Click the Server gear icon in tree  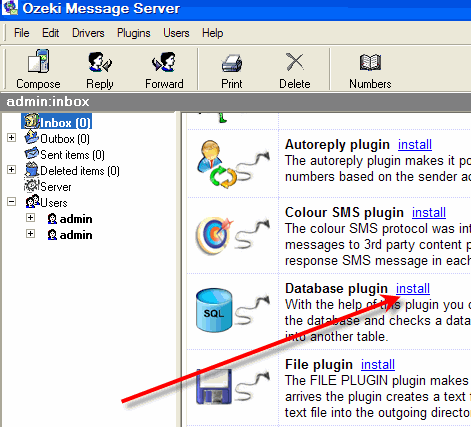(x=32, y=186)
